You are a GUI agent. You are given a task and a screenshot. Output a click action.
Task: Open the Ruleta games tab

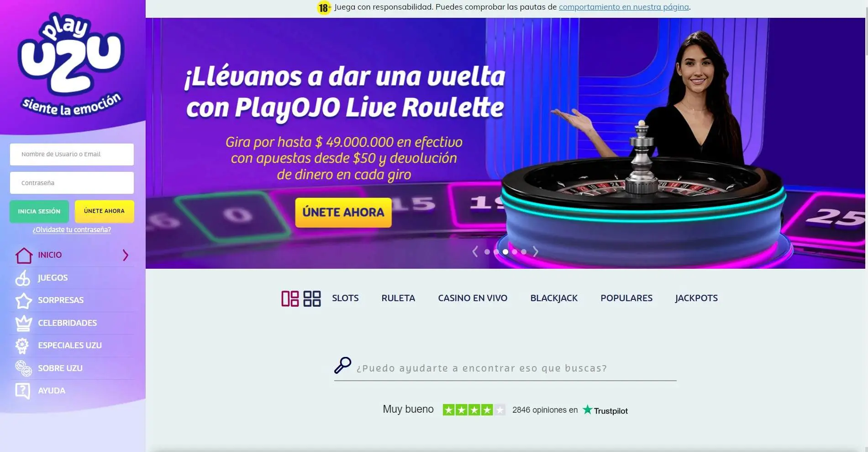point(398,298)
